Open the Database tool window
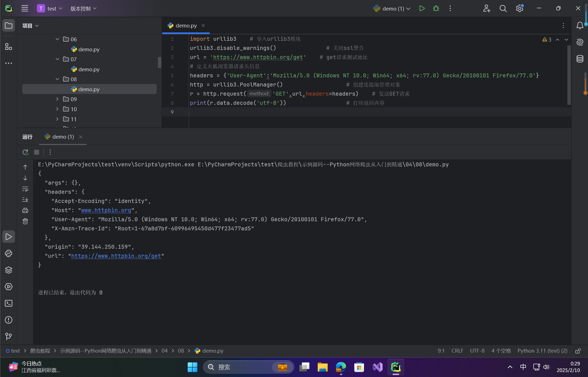588x377 pixels. coord(580,59)
